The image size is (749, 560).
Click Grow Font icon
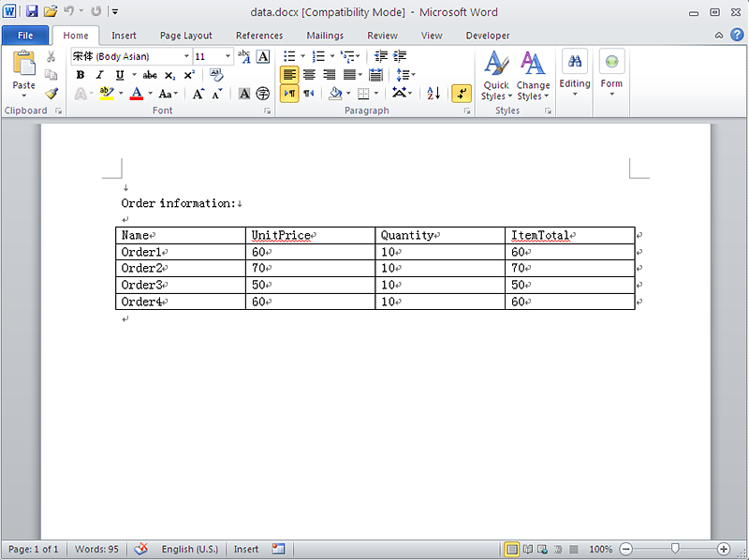198,94
